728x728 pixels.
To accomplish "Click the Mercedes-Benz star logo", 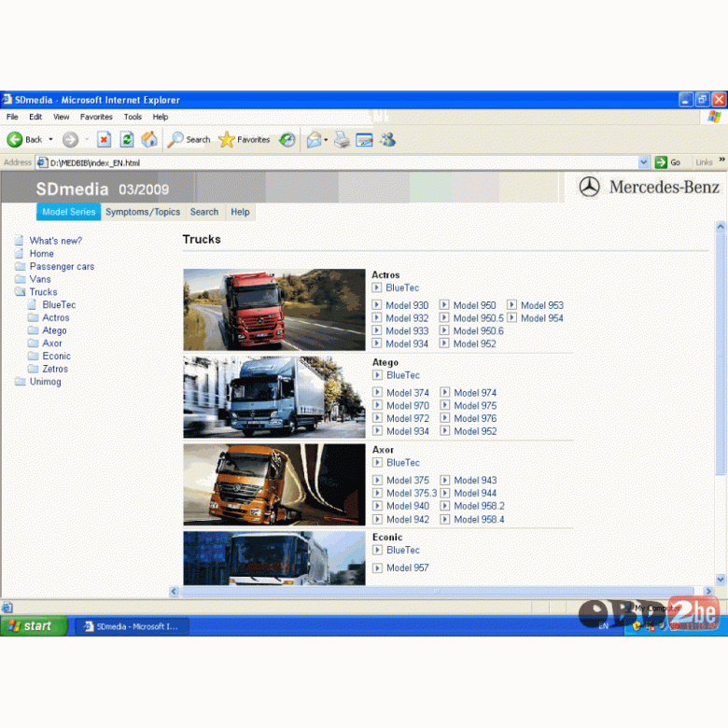I will [x=590, y=187].
